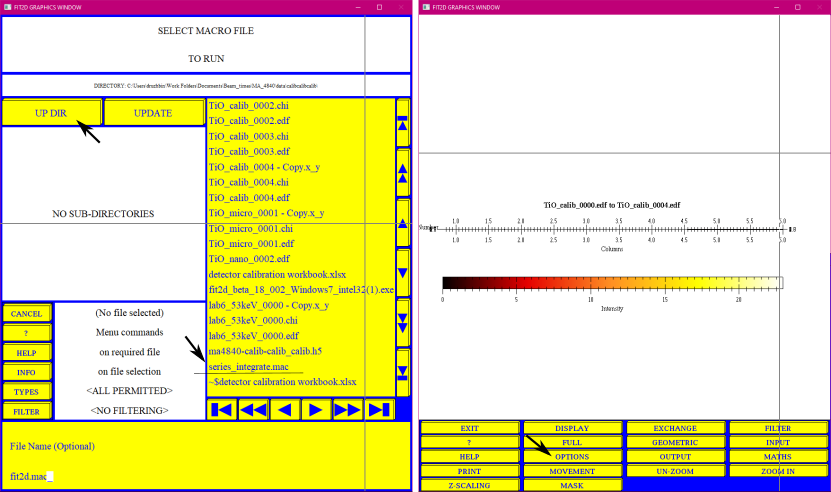
Task: Open the FILTER button in file dialog
Action: coord(26,411)
